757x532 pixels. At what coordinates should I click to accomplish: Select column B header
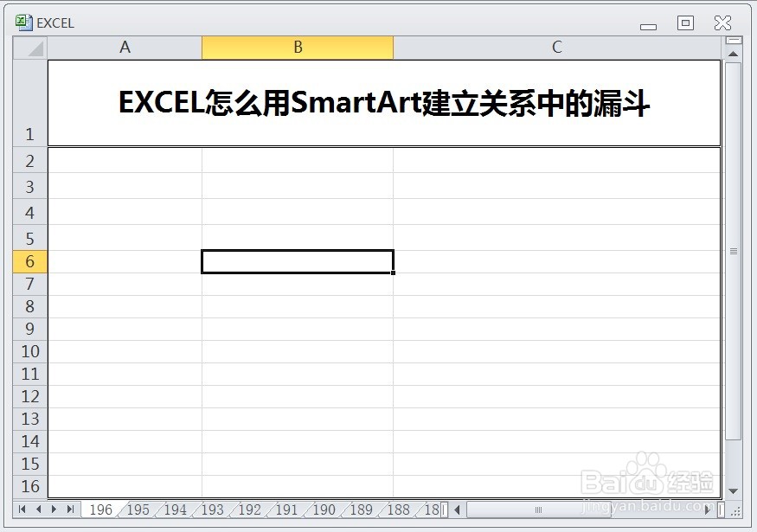coord(298,48)
